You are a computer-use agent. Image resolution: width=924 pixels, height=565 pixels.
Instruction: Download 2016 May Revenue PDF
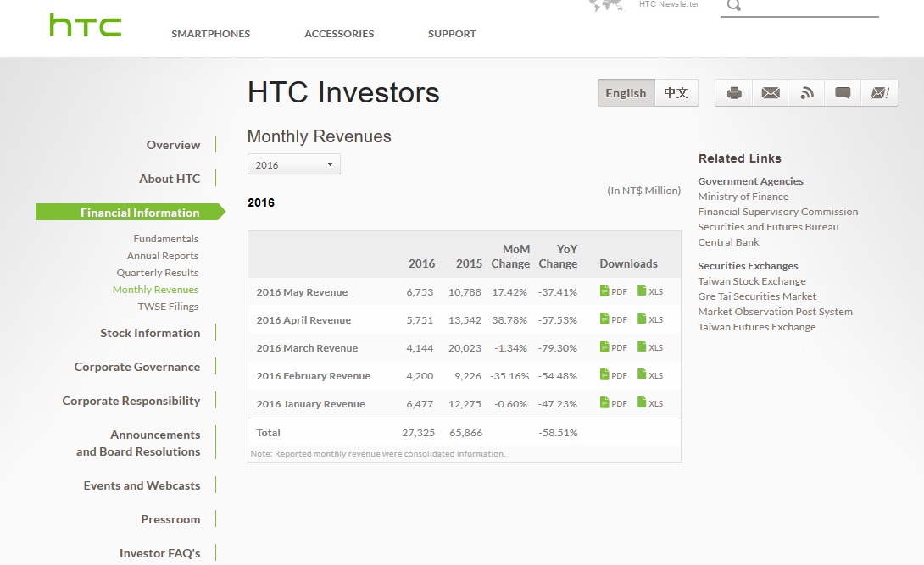(614, 291)
